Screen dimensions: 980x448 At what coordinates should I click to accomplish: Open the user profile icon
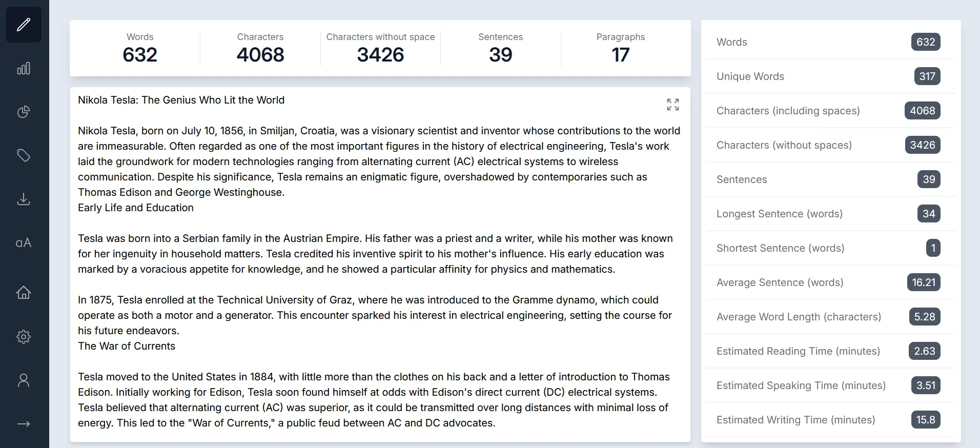(24, 380)
